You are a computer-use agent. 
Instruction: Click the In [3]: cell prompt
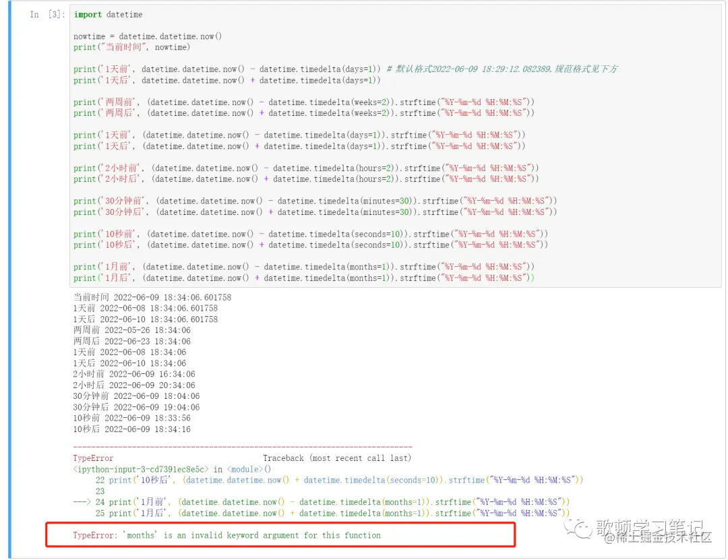[47, 14]
